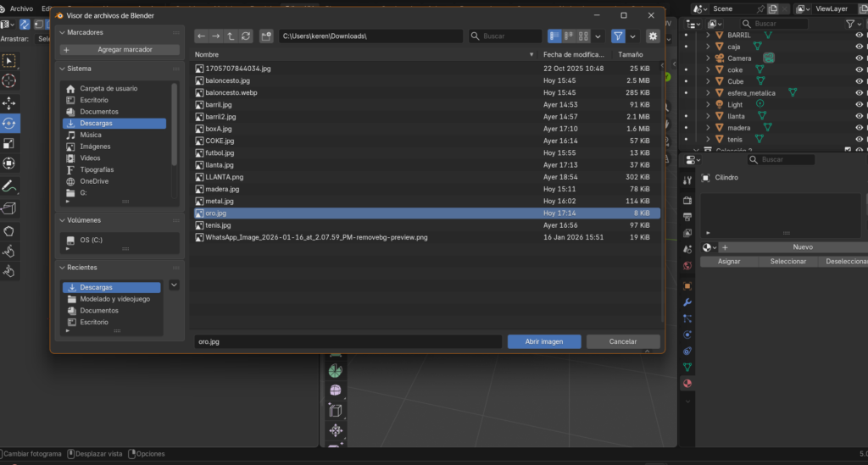Collapse the Marcadores panel

pos(62,32)
